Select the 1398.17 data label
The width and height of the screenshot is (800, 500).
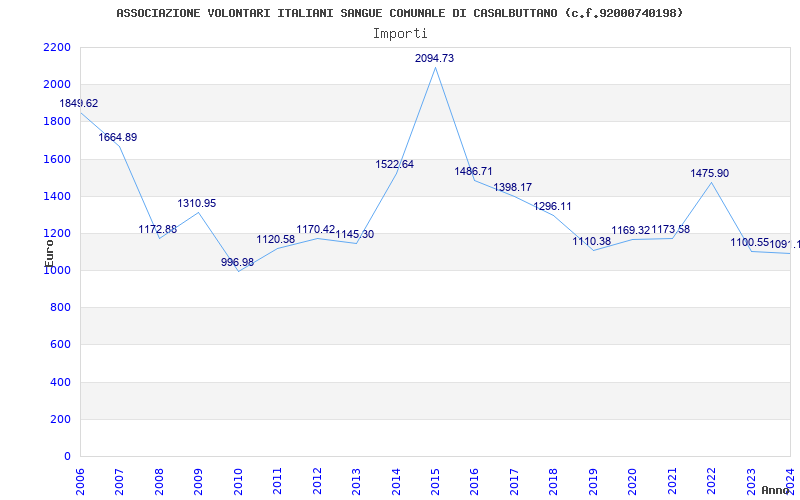coord(513,188)
